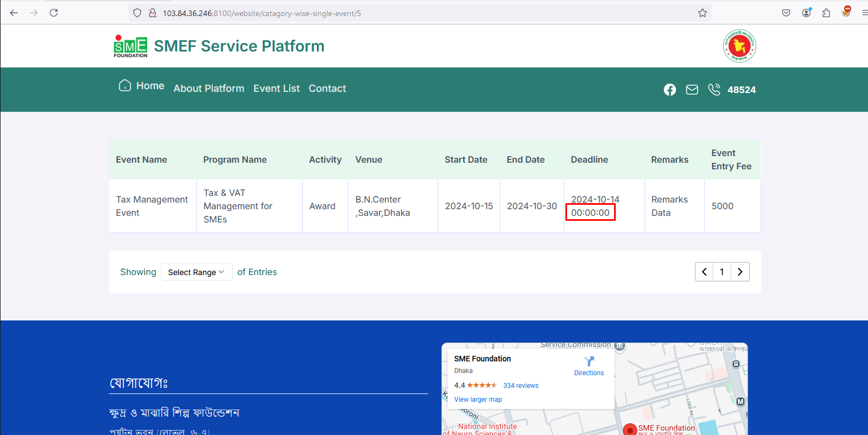Select page 1 in pagination

722,272
